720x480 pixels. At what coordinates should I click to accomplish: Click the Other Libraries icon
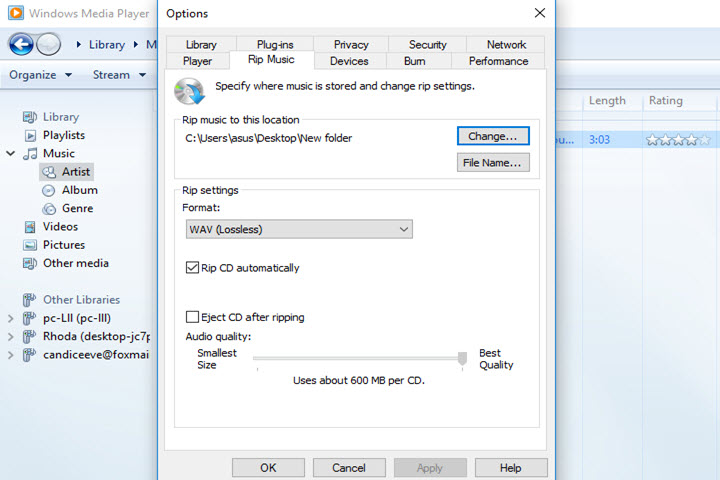pos(29,300)
